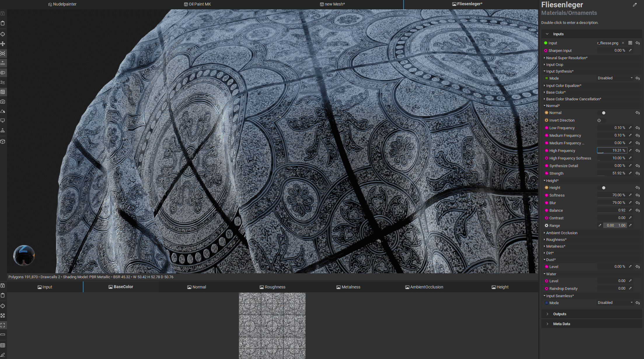Click the grid icon in lower image toolbar

click(3, 345)
